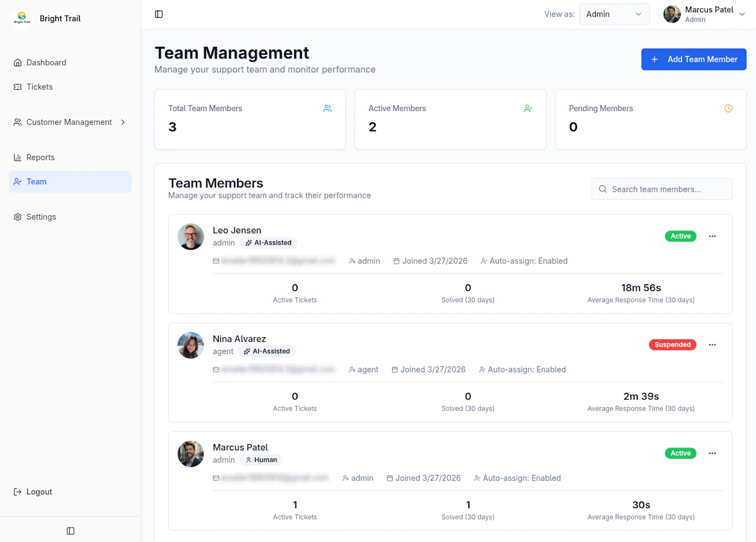Click the calendar icon beside Leo's join date
756x542 pixels.
click(x=396, y=261)
